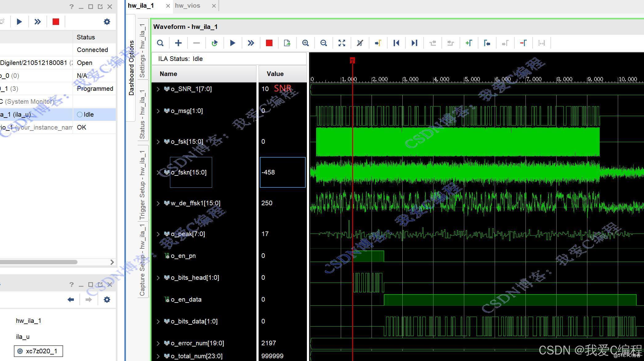Run trigger for ILA core
The width and height of the screenshot is (644, 361).
pyautogui.click(x=233, y=43)
